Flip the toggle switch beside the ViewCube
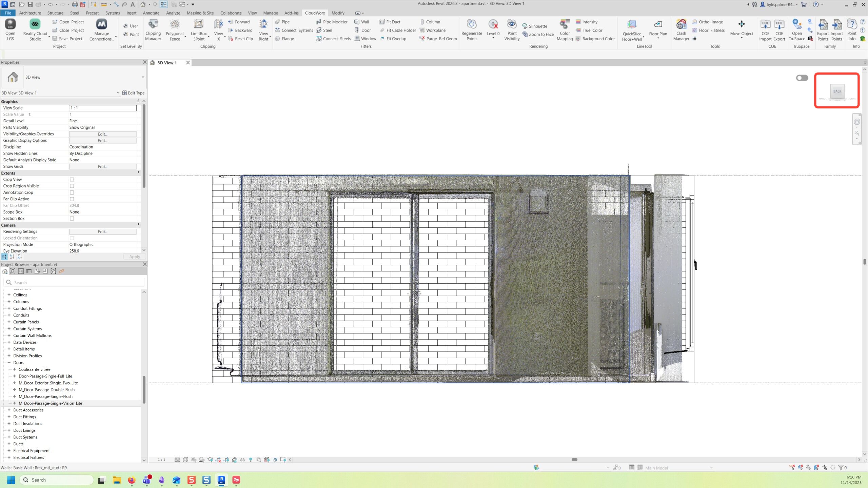Screen dimensions: 868x488 point(802,78)
